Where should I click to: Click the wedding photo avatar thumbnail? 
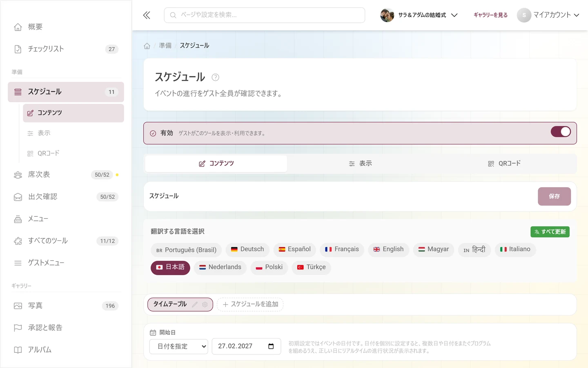pos(387,15)
